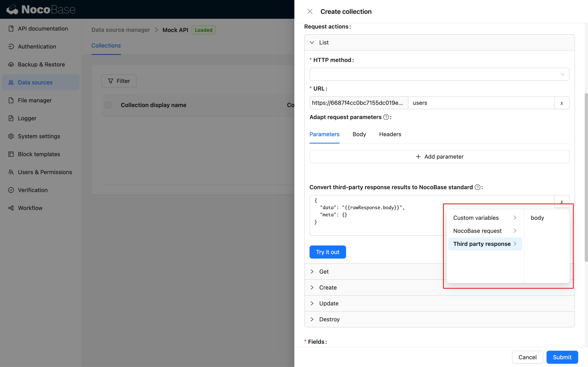The height and width of the screenshot is (367, 588).
Task: Click the Logger sidebar icon
Action: (x=11, y=118)
